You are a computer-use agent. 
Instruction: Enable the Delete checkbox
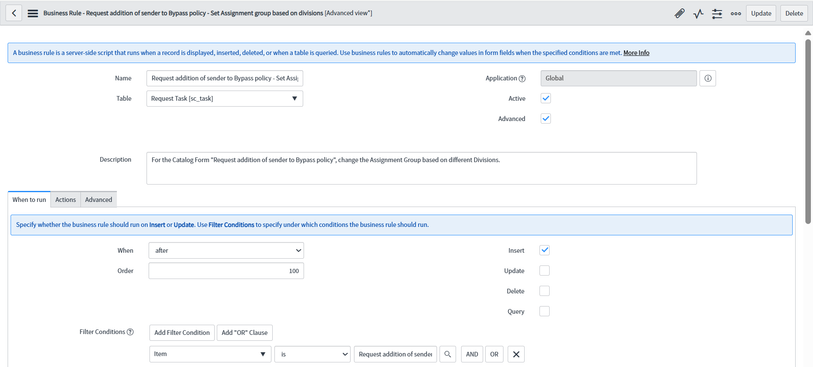click(544, 291)
